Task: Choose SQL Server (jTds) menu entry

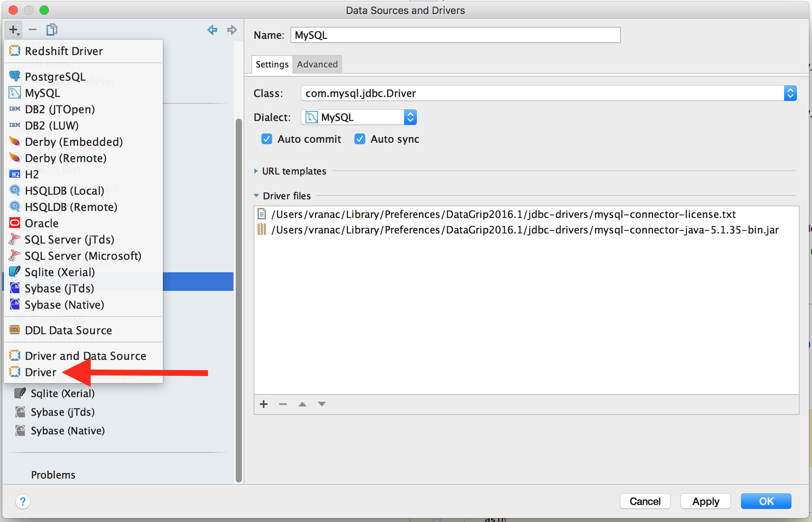Action: (x=83, y=239)
